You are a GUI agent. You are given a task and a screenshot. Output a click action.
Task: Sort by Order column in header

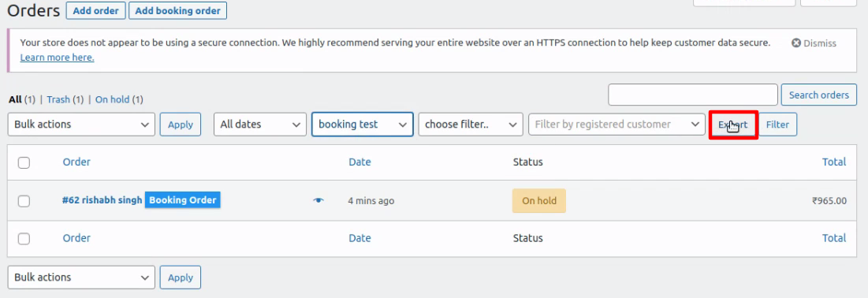pyautogui.click(x=76, y=162)
